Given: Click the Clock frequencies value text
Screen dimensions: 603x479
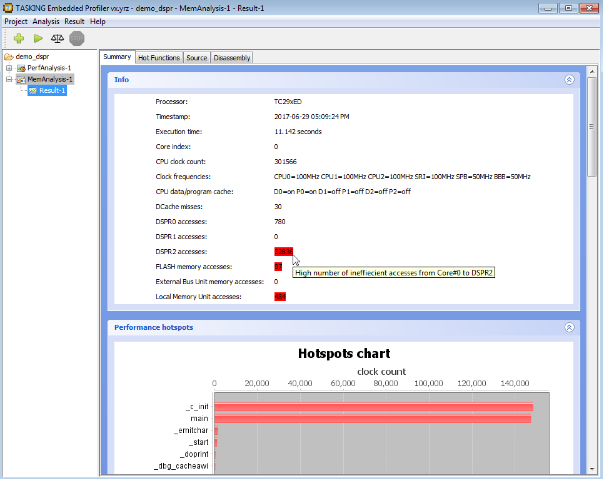Looking at the screenshot, I should (402, 176).
